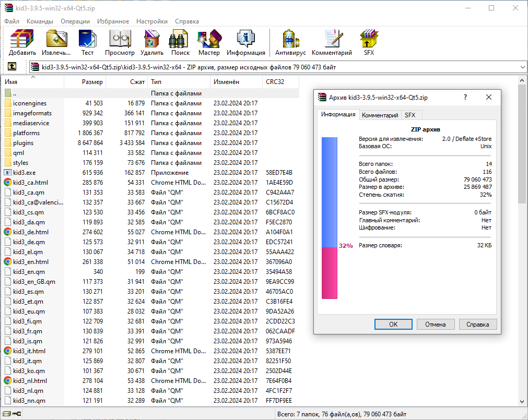Screen dimensions: 528x420
Task: Open the Поиск (Find) binoculars tool
Action: click(x=180, y=43)
